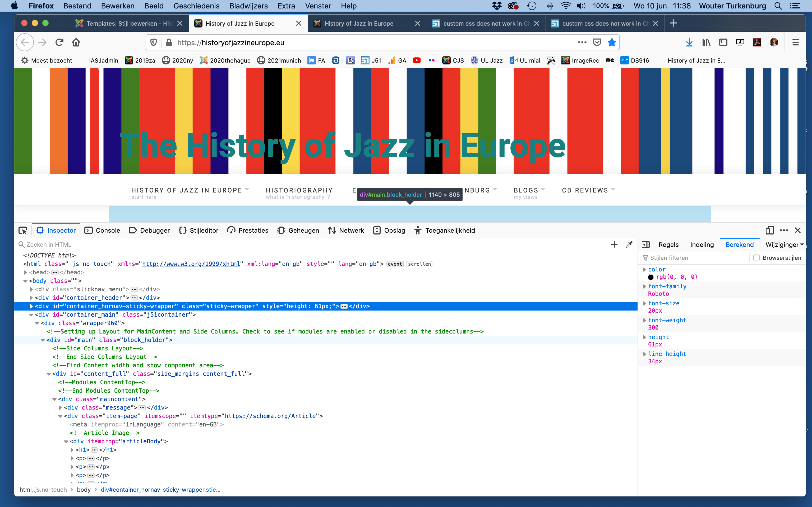The image size is (812, 507).
Task: Click the w3.org xhtml namespace link
Action: [191, 264]
